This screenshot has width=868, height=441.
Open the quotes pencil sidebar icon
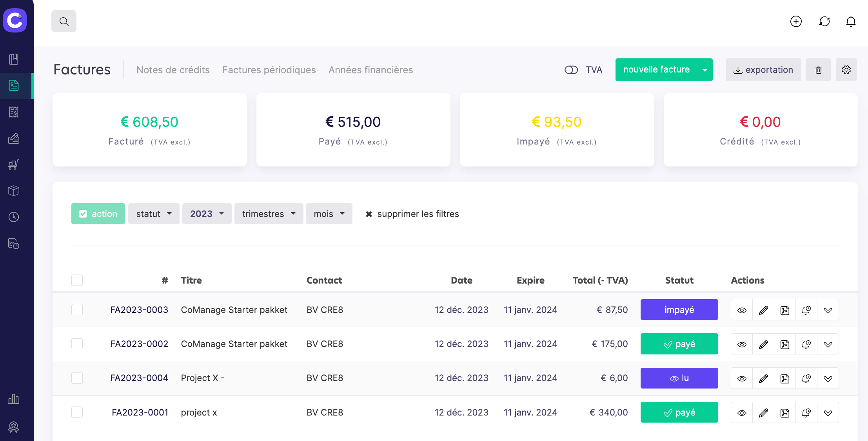click(14, 138)
